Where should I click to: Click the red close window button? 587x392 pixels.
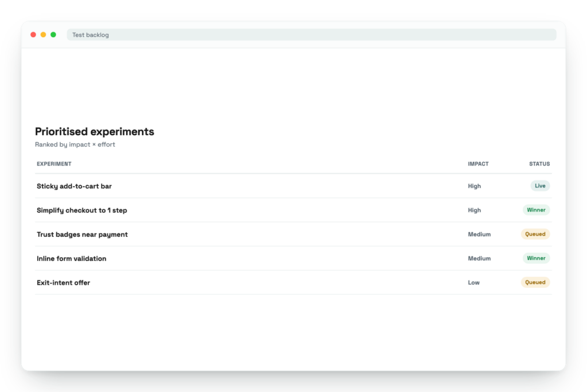point(33,35)
